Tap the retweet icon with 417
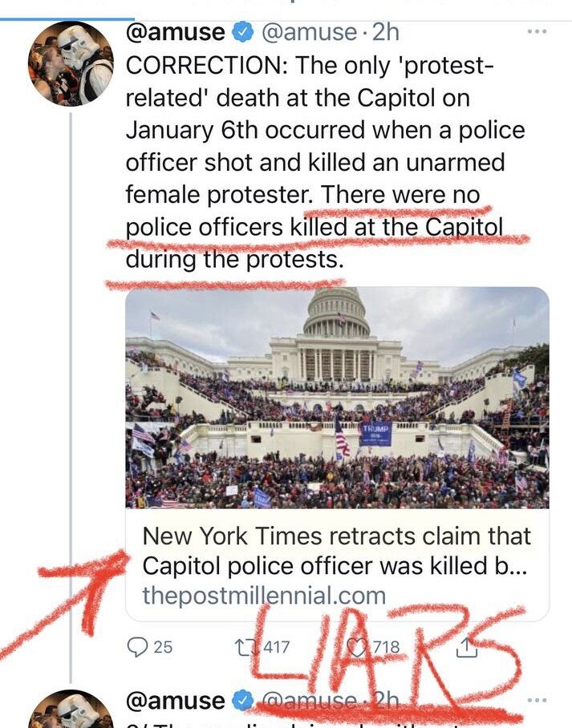Screen dimensions: 572x728 tap(245, 647)
